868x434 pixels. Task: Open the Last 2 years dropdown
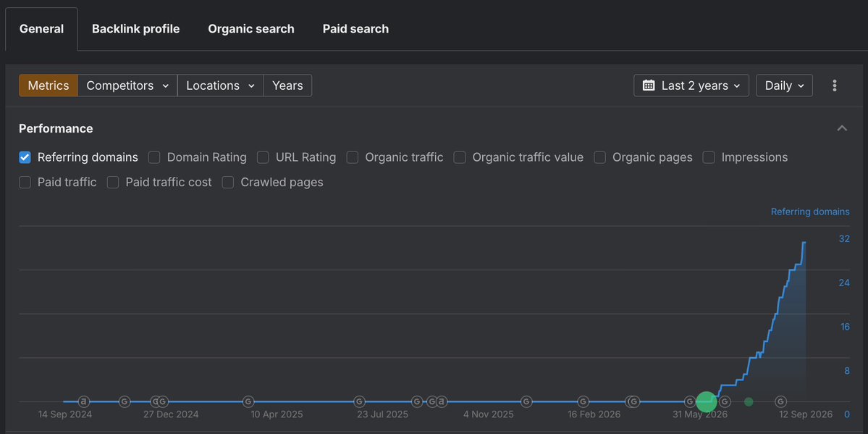point(691,85)
